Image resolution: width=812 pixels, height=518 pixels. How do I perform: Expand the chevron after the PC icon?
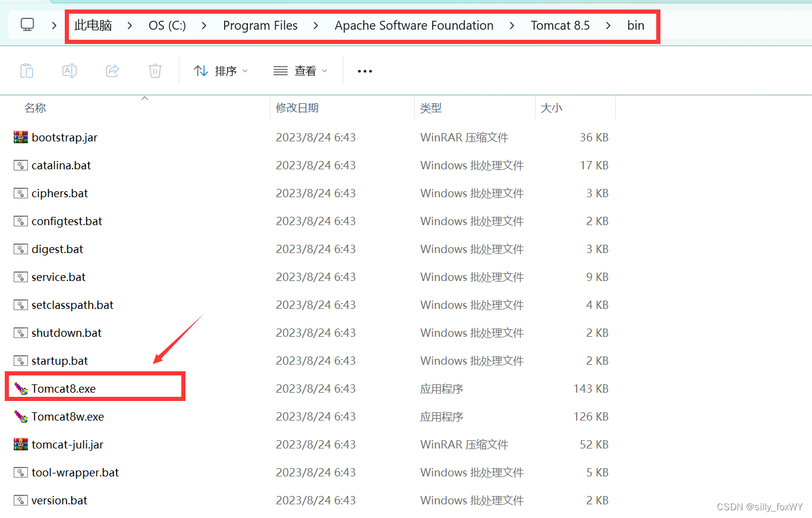[55, 26]
